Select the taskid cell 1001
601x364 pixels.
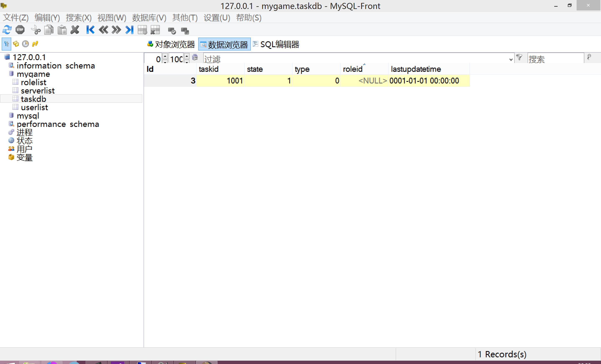click(x=220, y=81)
